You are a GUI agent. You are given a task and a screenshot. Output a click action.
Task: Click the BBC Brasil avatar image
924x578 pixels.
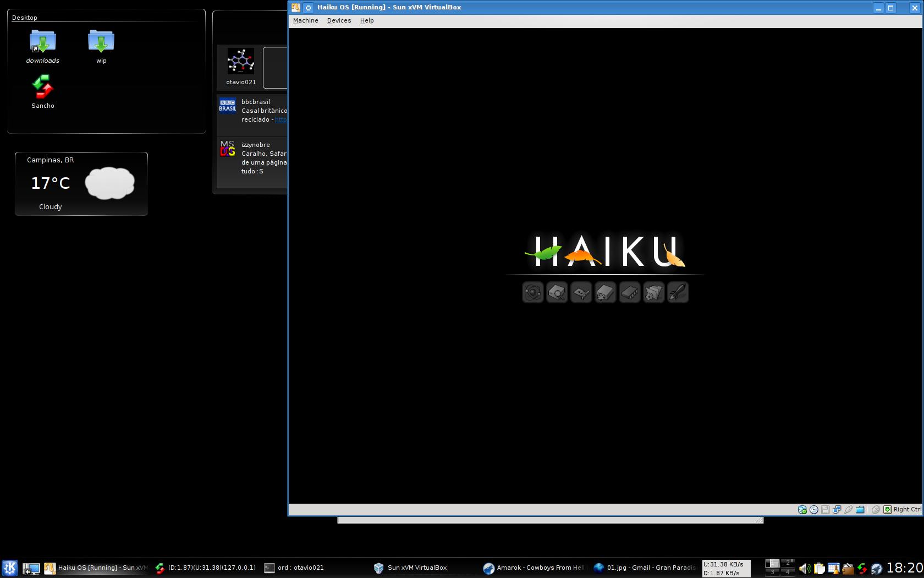pyautogui.click(x=228, y=106)
